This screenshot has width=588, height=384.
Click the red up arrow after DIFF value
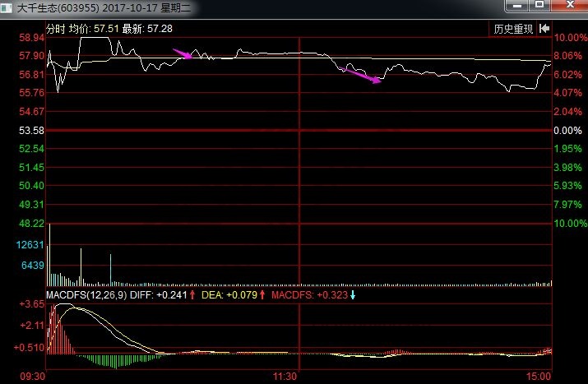coord(192,294)
